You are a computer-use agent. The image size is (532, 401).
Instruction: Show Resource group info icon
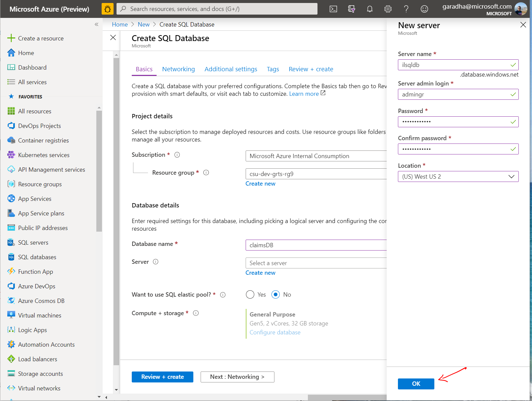click(206, 173)
